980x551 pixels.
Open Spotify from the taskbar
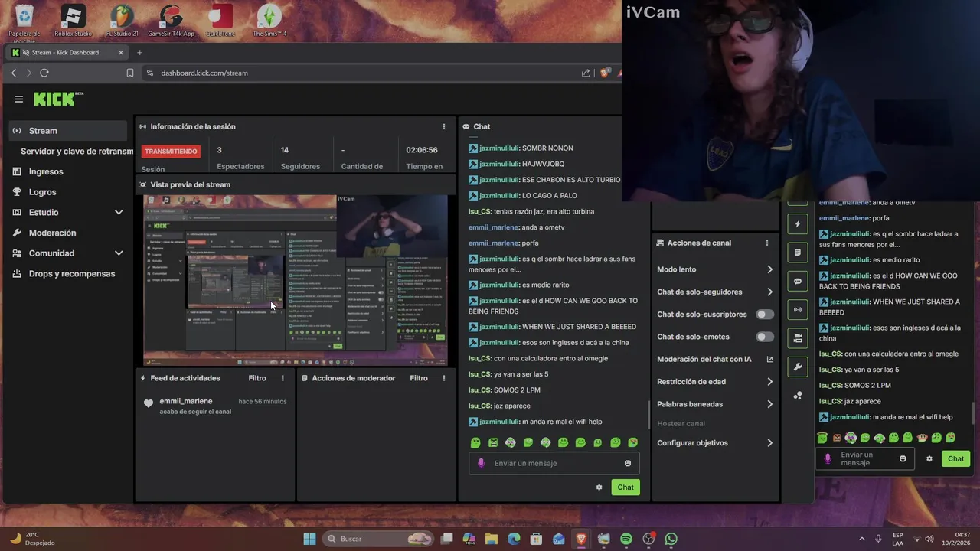point(626,539)
